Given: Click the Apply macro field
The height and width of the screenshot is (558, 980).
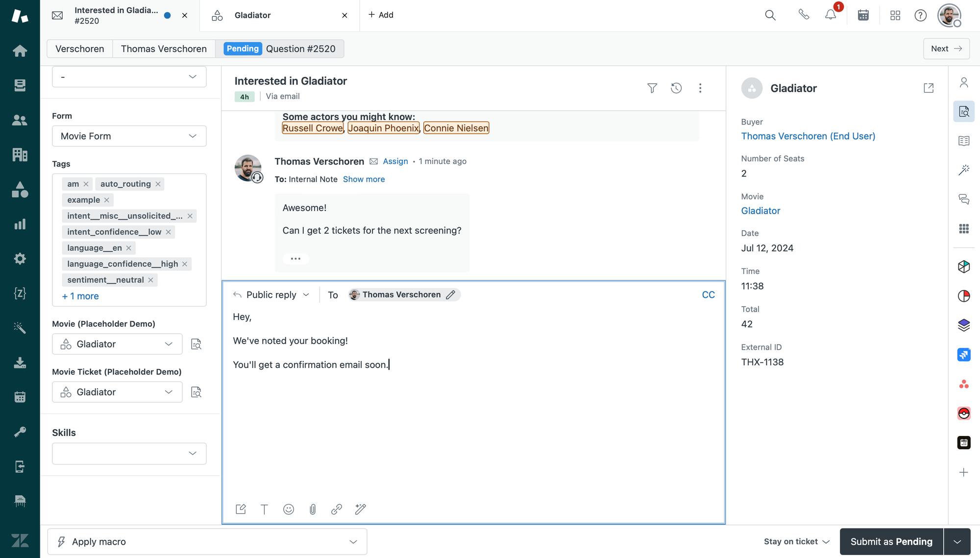Looking at the screenshot, I should click(207, 542).
